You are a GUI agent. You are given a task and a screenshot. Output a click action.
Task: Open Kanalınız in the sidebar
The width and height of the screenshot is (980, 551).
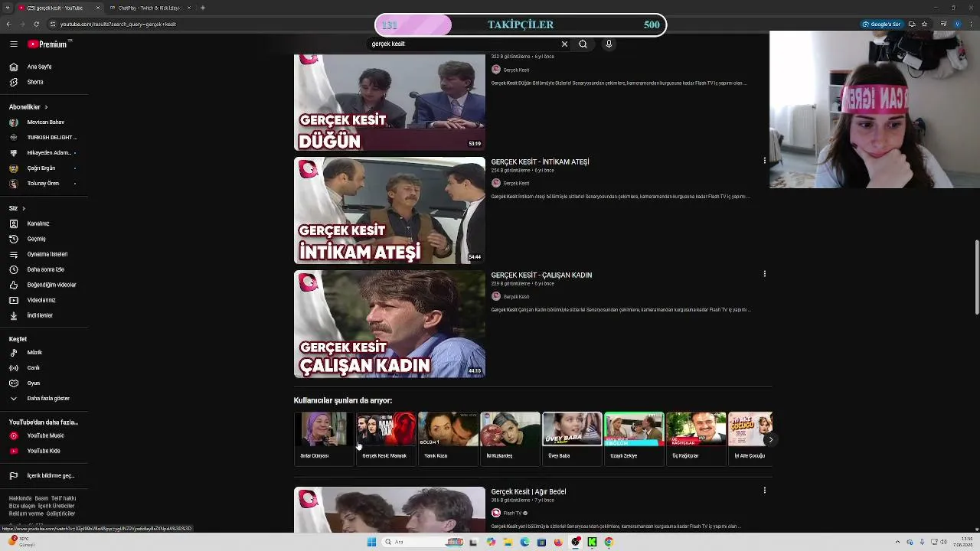(x=44, y=223)
